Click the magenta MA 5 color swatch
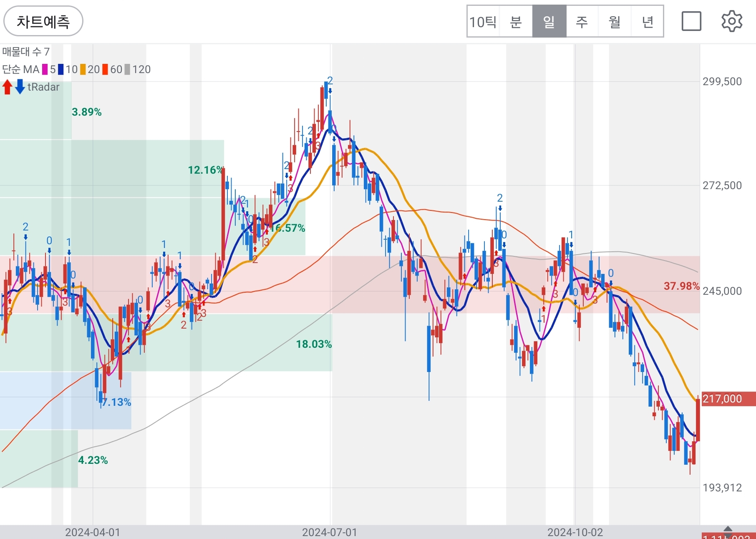This screenshot has height=539, width=756. (x=45, y=69)
